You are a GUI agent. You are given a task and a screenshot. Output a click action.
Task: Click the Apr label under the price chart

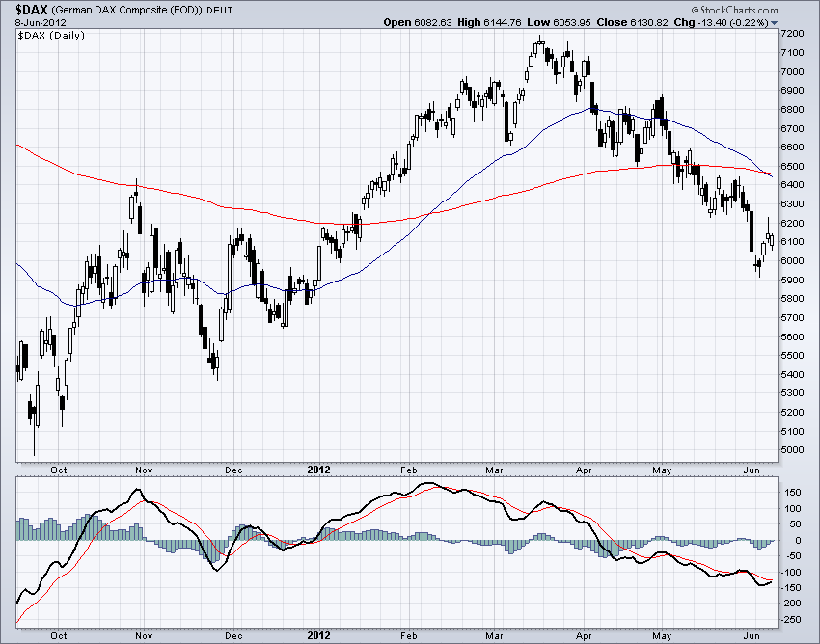tap(584, 470)
